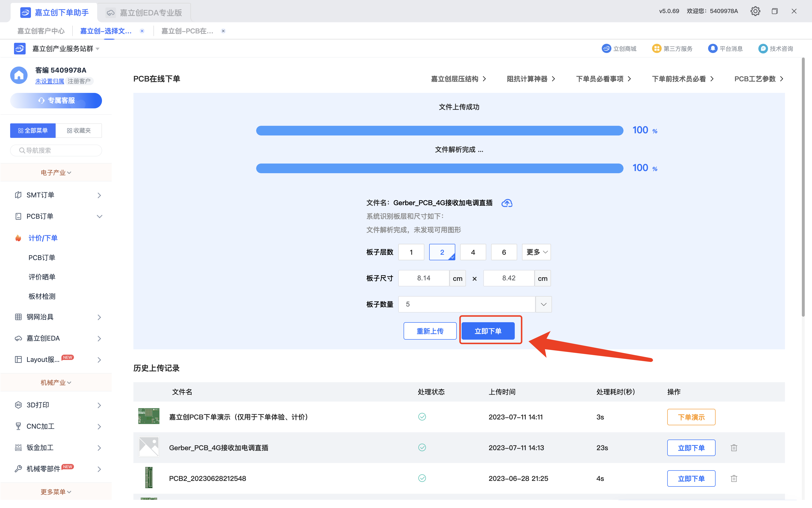Focus the 导航搜索 search field
812x508 pixels.
(x=56, y=150)
